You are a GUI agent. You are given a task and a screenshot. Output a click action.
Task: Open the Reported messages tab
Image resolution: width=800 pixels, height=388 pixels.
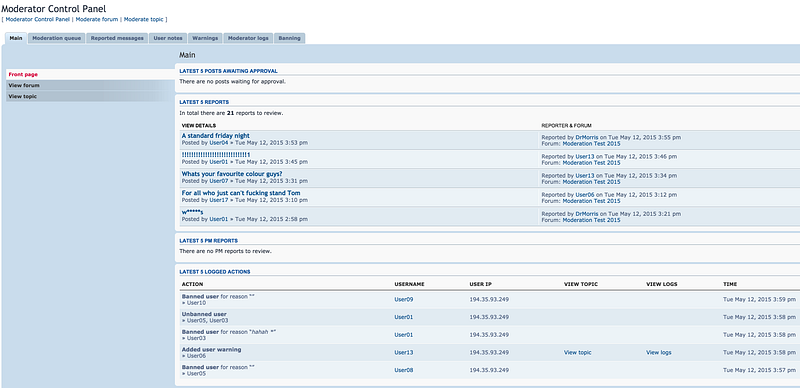[117, 38]
